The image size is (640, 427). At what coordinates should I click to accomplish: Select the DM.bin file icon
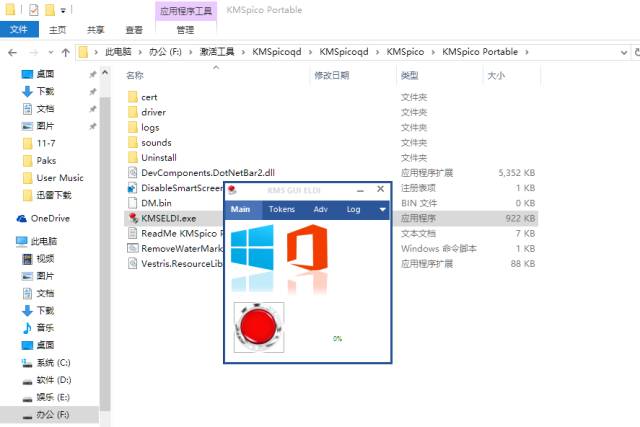pyautogui.click(x=133, y=203)
